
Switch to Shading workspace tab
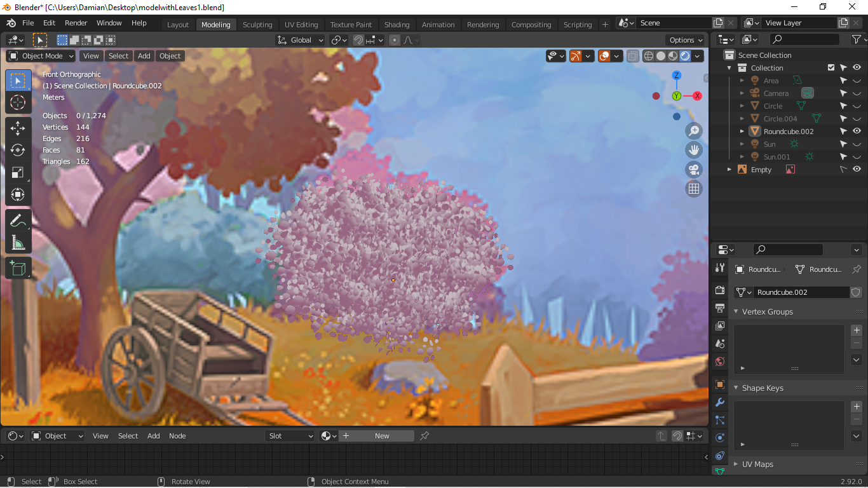tap(397, 25)
